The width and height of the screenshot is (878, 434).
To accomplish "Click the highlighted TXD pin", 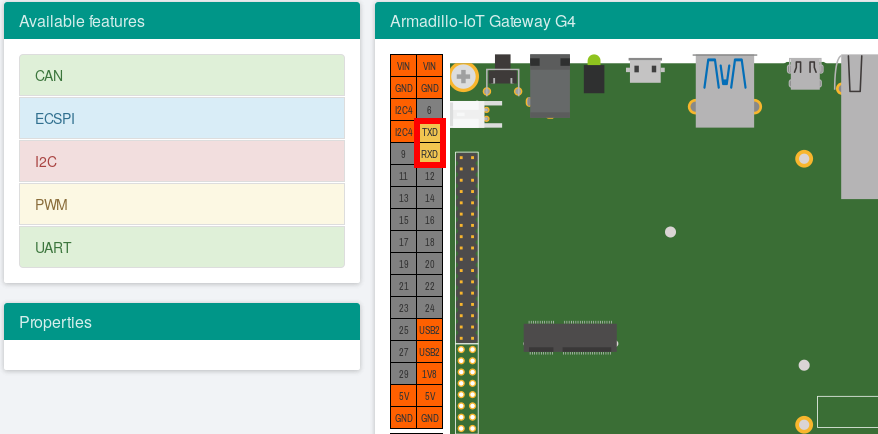I will point(429,132).
